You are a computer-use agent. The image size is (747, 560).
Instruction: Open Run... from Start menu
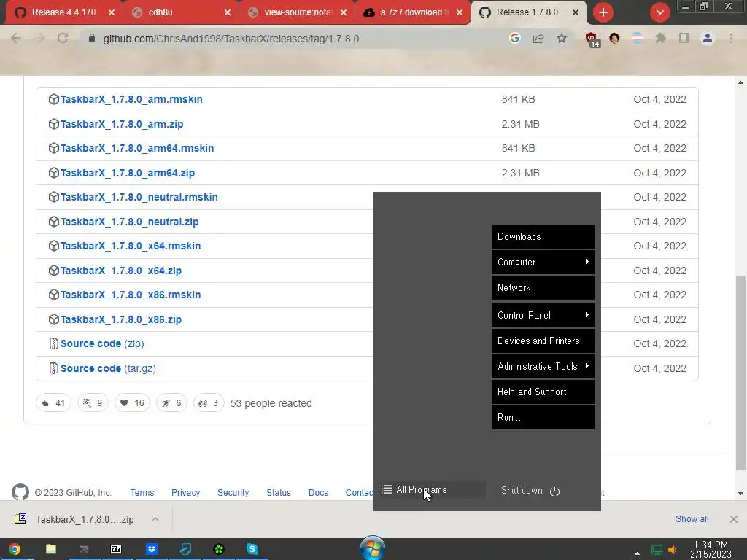(x=543, y=417)
